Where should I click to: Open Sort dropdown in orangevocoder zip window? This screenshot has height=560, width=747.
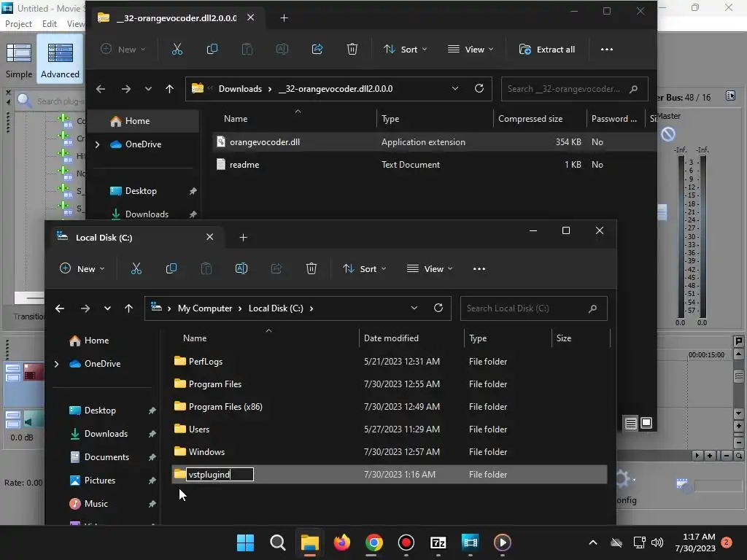pos(406,49)
